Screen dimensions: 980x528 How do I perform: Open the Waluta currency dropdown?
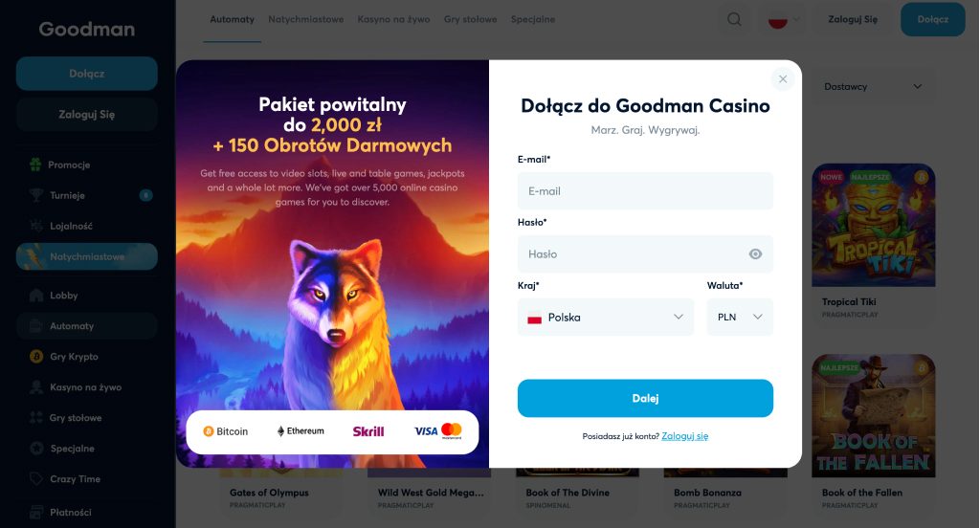coord(740,318)
